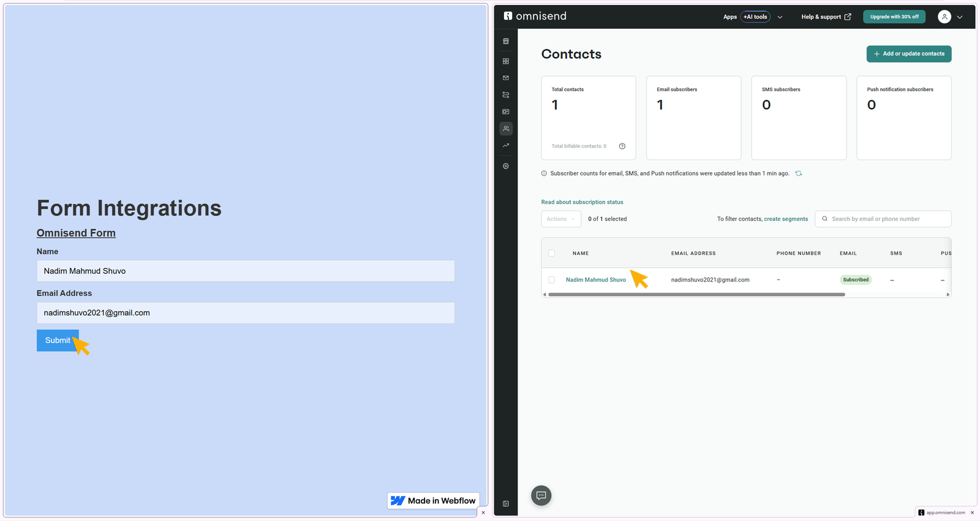Click the search magnifier icon in contacts search

click(824, 219)
